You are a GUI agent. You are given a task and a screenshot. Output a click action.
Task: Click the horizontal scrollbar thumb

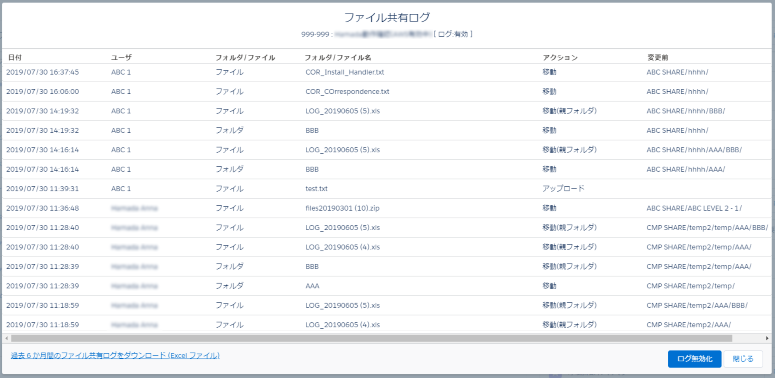click(371, 338)
